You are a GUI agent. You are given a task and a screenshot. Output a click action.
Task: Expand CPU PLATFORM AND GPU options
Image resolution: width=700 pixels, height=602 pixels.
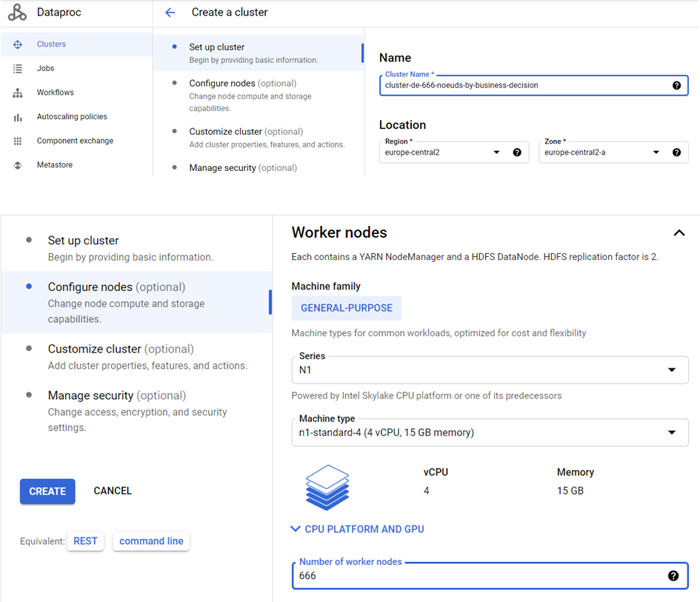point(358,529)
